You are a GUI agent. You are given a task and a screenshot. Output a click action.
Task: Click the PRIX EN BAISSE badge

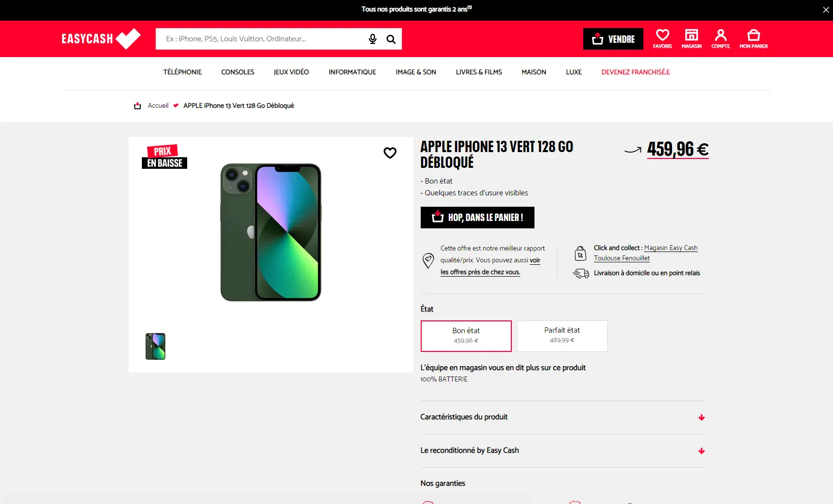165,157
